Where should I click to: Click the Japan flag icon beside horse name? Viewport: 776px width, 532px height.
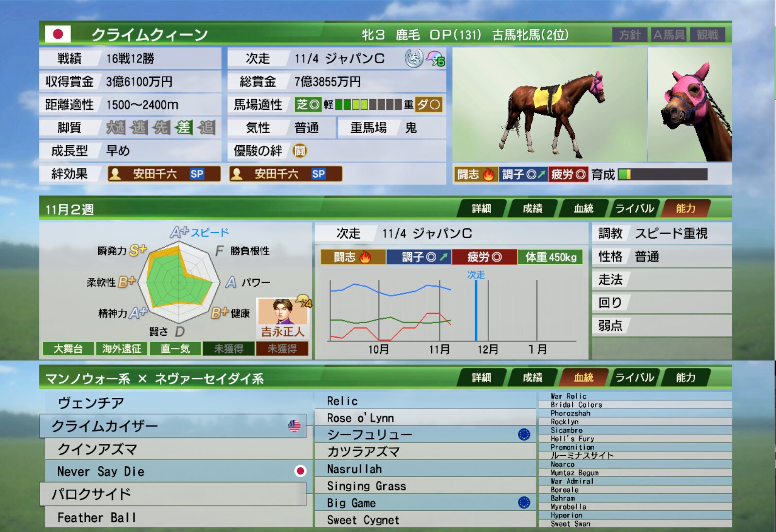tap(58, 34)
